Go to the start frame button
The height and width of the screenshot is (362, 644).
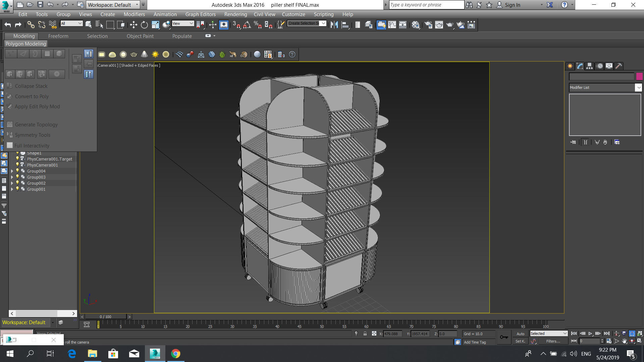[x=574, y=334]
